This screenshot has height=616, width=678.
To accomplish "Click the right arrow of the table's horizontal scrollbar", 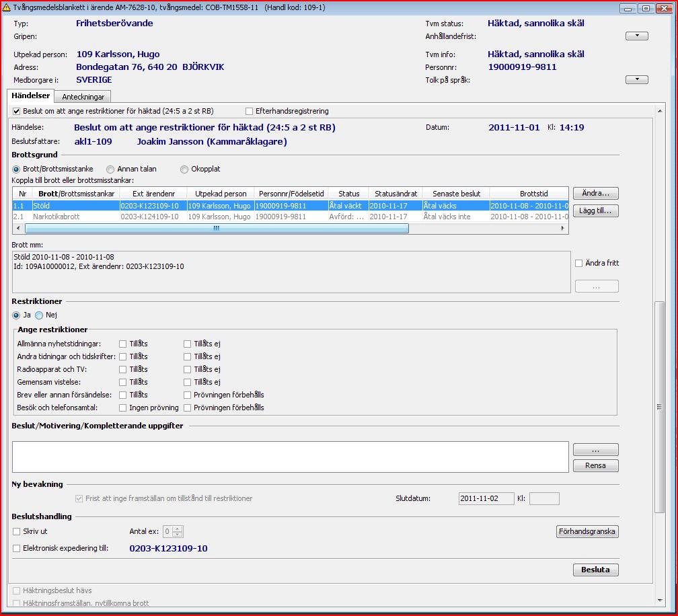I will click(562, 228).
